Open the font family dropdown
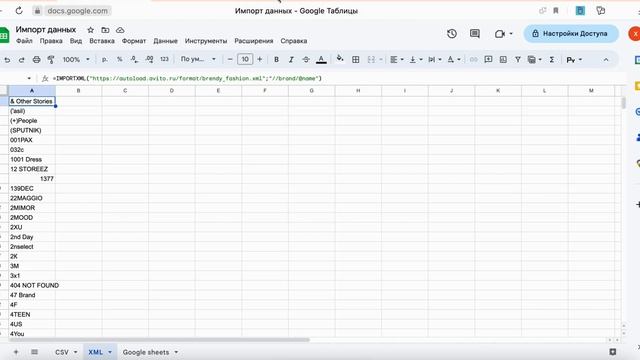Screen dimensions: 640x360 click(198, 60)
